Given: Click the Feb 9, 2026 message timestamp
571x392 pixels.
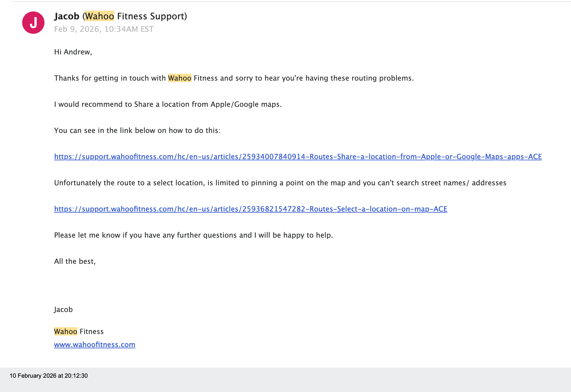Looking at the screenshot, I should (104, 29).
